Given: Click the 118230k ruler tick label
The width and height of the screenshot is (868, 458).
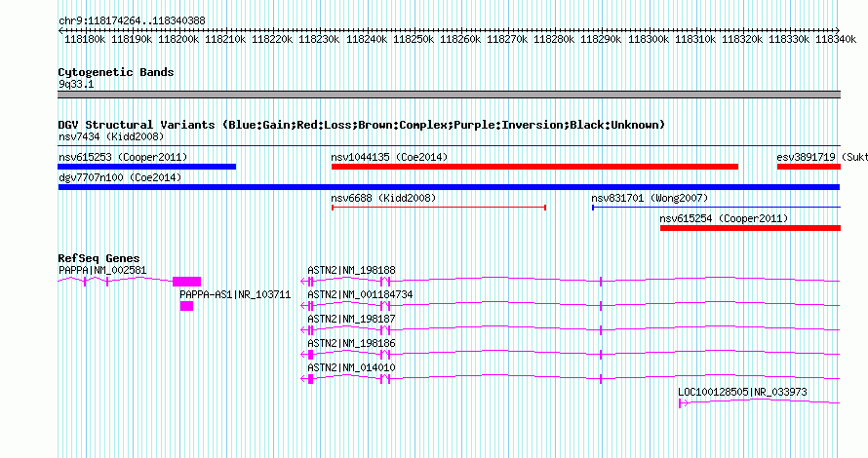Looking at the screenshot, I should tap(319, 39).
